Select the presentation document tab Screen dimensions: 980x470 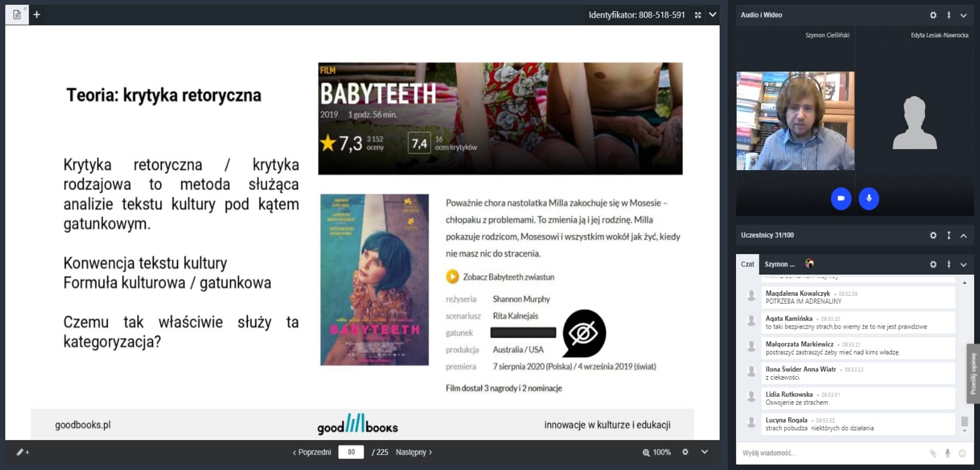(x=17, y=15)
